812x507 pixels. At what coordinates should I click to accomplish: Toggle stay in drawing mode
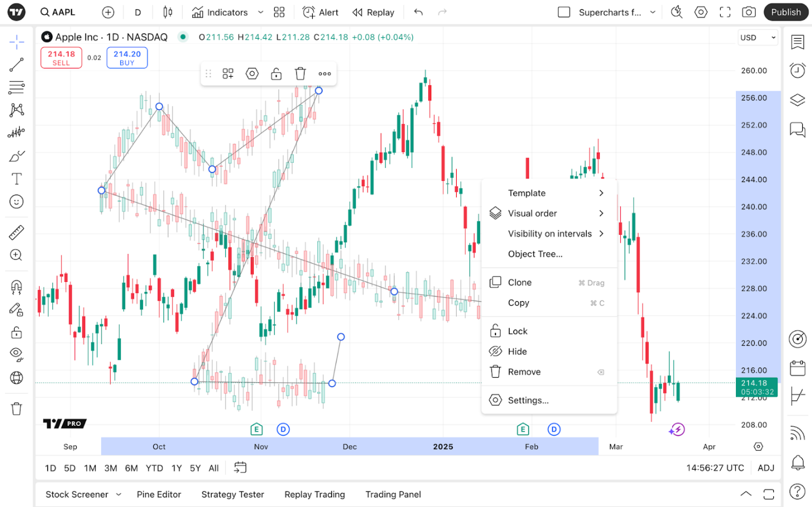16,309
